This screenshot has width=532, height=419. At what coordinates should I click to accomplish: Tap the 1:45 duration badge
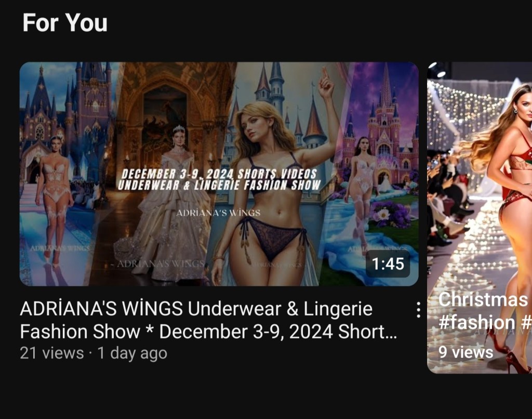point(388,264)
